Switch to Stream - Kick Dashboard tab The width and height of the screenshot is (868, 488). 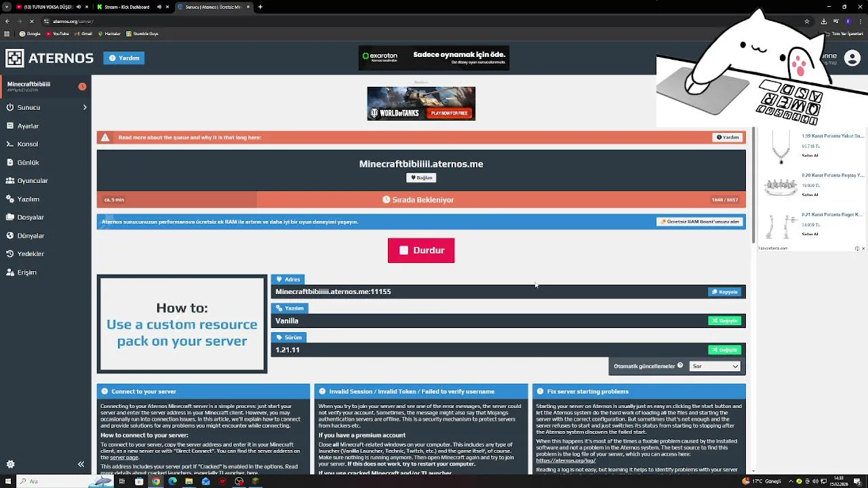tap(127, 7)
